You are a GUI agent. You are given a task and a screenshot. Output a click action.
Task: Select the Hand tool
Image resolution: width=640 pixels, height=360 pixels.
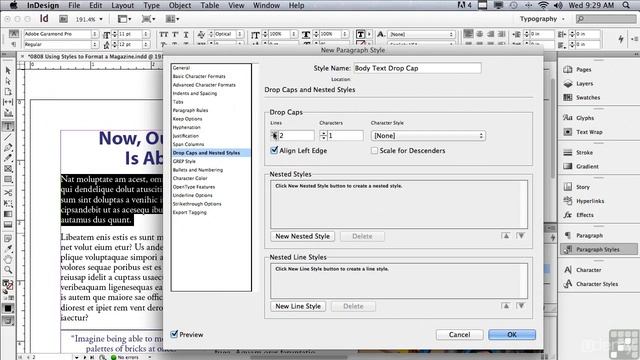pyautogui.click(x=8, y=259)
